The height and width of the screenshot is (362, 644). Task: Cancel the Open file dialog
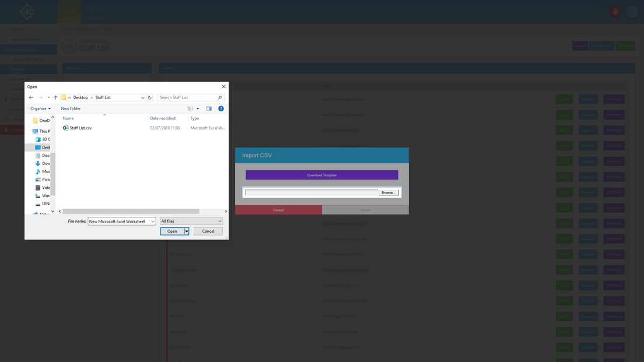point(208,231)
